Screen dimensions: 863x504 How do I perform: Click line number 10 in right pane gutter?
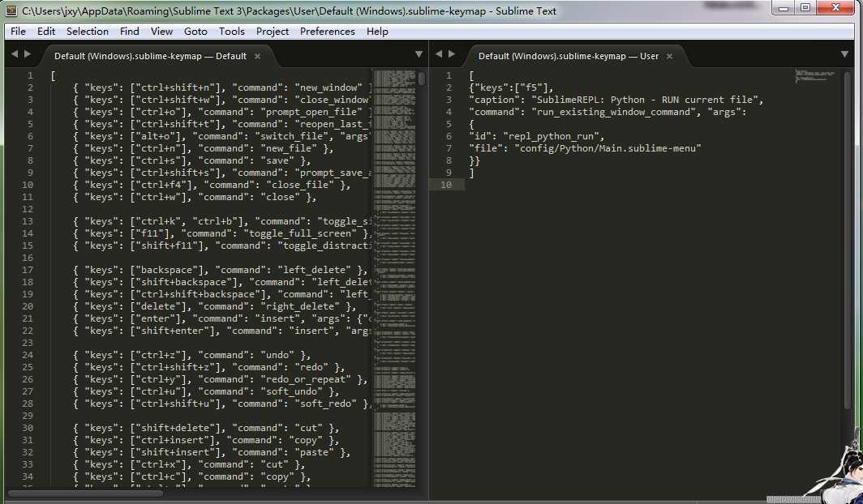click(446, 185)
